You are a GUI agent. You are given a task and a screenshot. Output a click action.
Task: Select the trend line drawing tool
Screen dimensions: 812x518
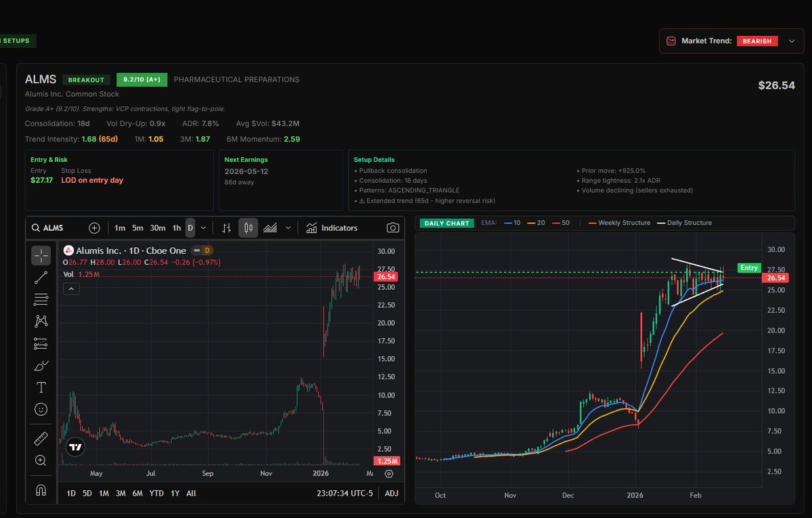[41, 277]
